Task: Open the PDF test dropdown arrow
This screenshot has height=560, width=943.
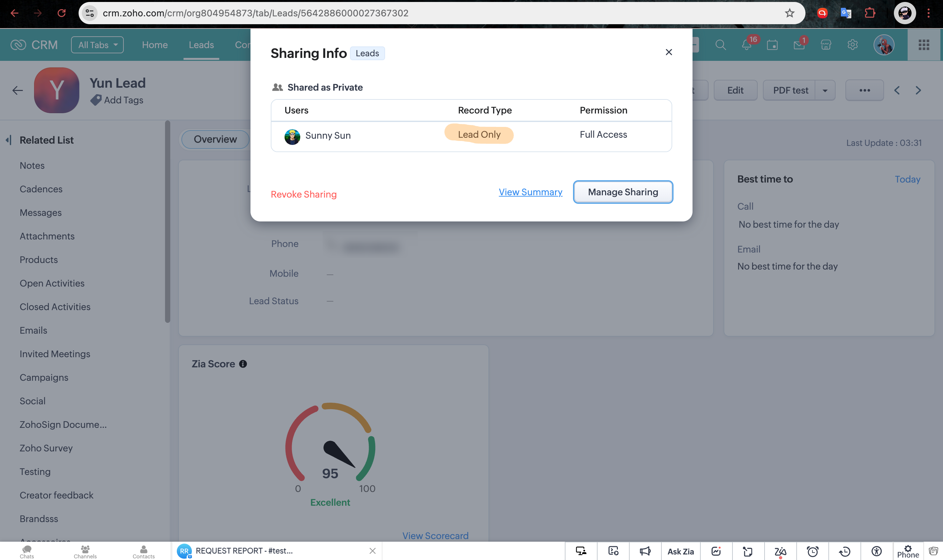Action: (825, 91)
